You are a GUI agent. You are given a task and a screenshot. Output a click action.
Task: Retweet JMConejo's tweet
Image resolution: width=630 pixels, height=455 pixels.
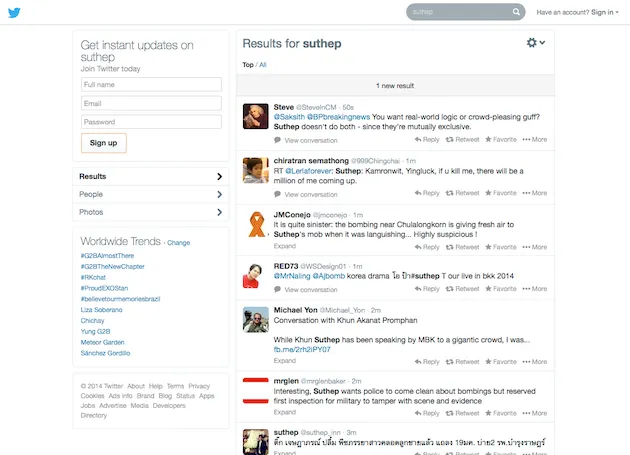(x=462, y=247)
